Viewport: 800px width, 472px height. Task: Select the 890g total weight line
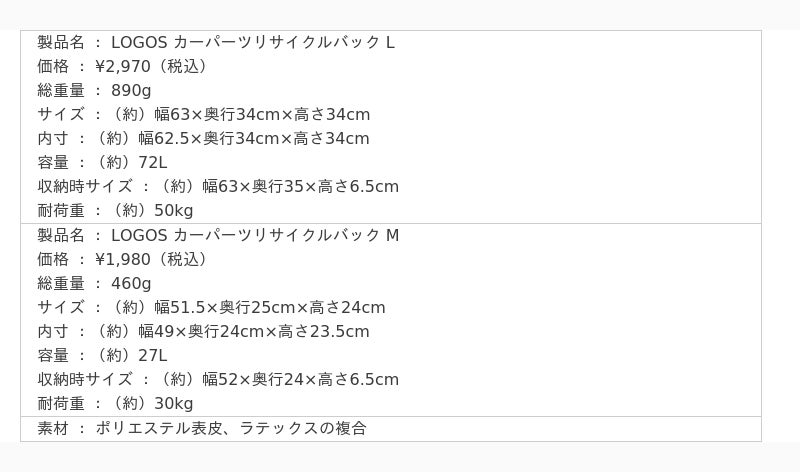(94, 90)
